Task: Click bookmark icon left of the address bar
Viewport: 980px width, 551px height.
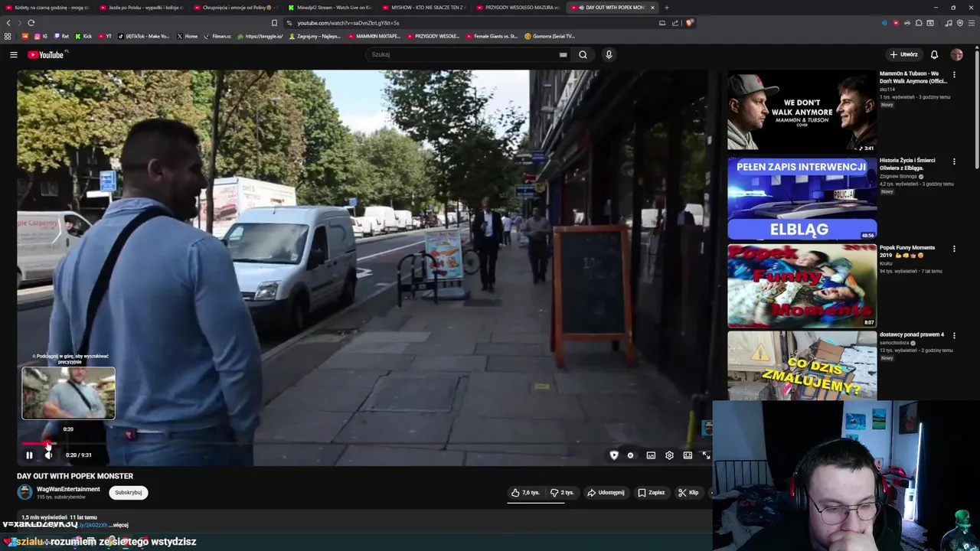Action: click(274, 23)
